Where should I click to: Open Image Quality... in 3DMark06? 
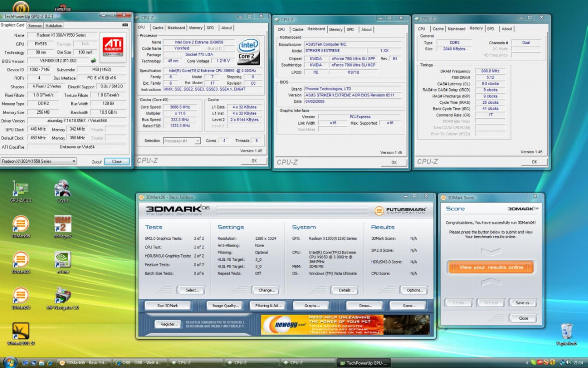click(x=225, y=306)
